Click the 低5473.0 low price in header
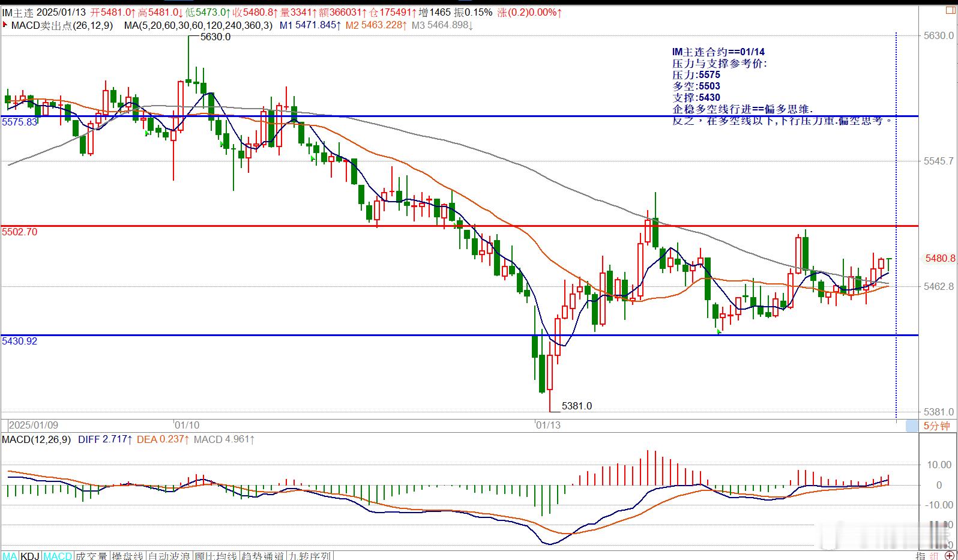The height and width of the screenshot is (560, 958). pyautogui.click(x=207, y=12)
